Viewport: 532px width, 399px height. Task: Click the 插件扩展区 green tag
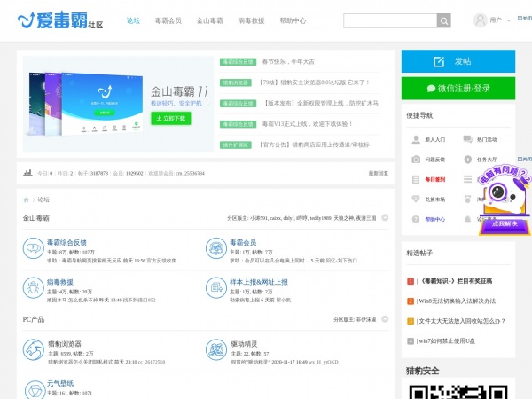tap(236, 145)
